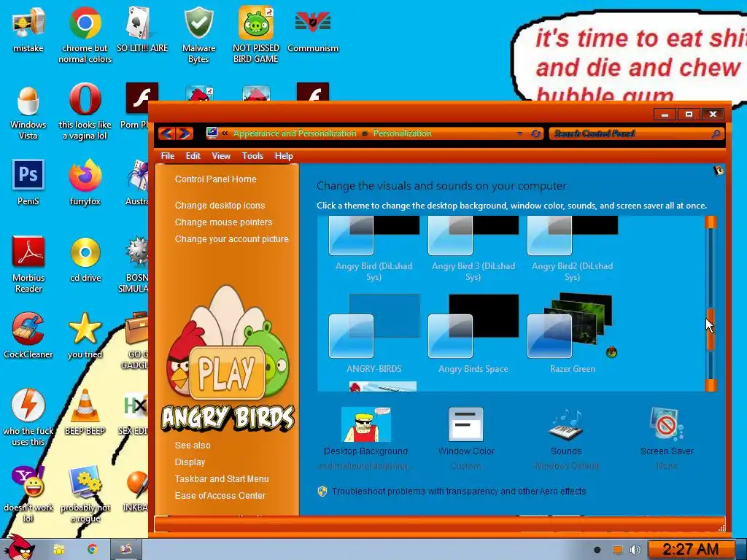Select Angry Bird (DiLshad Sys) theme
The height and width of the screenshot is (560, 747).
pos(374,249)
